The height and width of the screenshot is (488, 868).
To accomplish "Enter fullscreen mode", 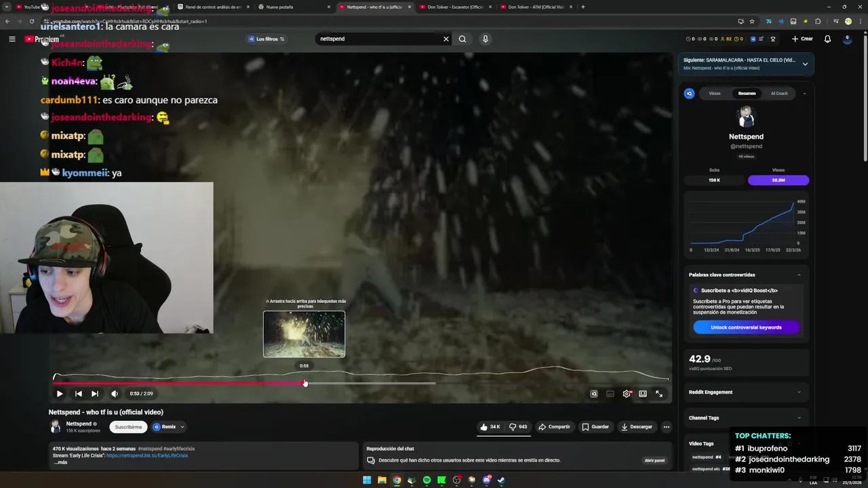I will pos(659,394).
